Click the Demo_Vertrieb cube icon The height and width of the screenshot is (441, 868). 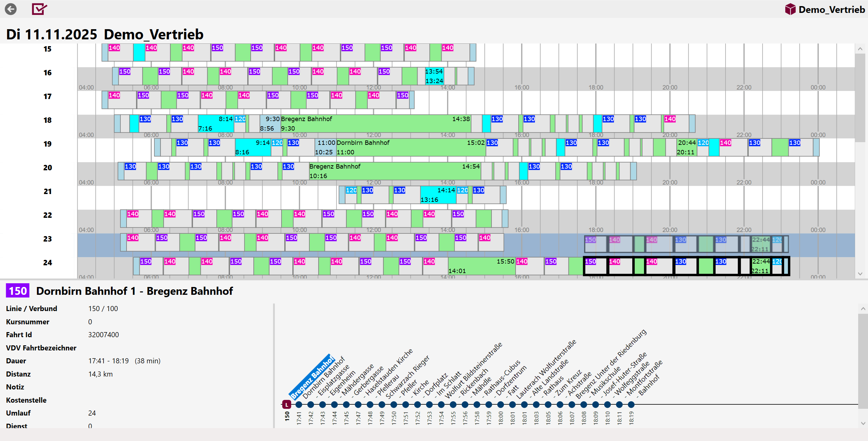click(x=790, y=9)
